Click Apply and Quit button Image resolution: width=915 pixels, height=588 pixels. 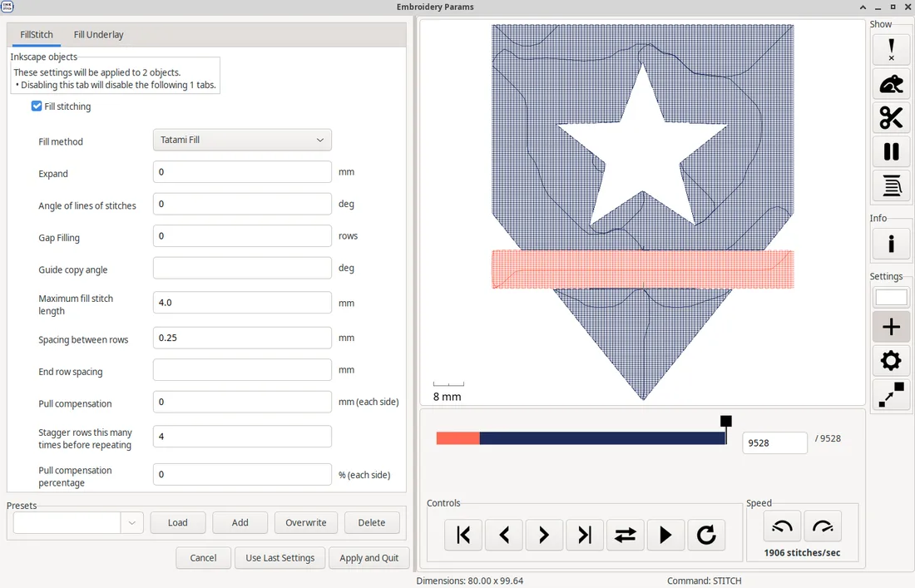coord(368,558)
